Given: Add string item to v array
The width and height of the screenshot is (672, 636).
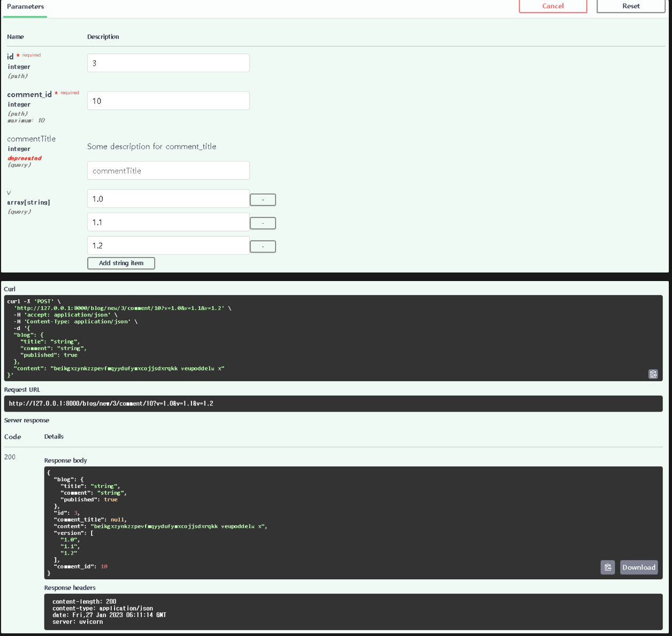Looking at the screenshot, I should 121,263.
